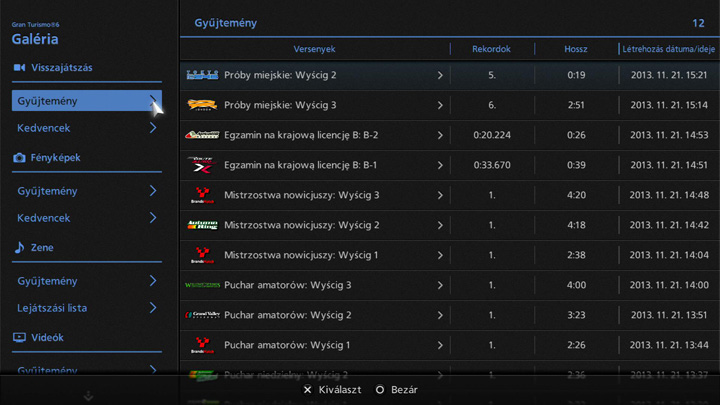Click track logo for Egzamin B: B-2
Viewport: 720px width, 405px height.
point(202,135)
